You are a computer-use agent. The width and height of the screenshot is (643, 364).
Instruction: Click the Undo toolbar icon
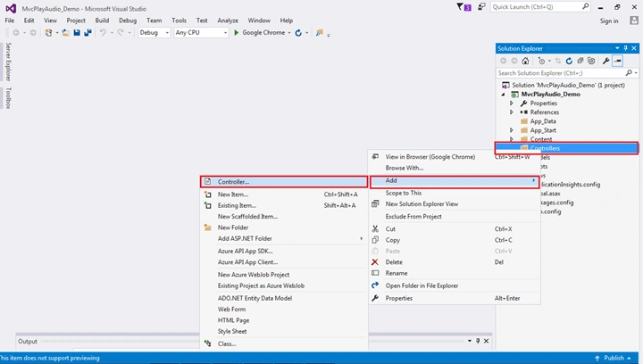(103, 33)
